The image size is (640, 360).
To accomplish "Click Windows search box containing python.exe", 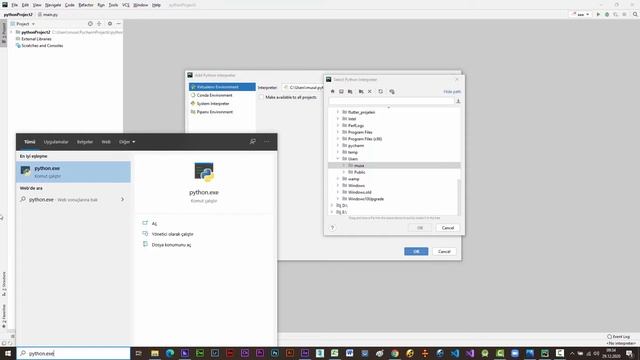I will [x=73, y=353].
